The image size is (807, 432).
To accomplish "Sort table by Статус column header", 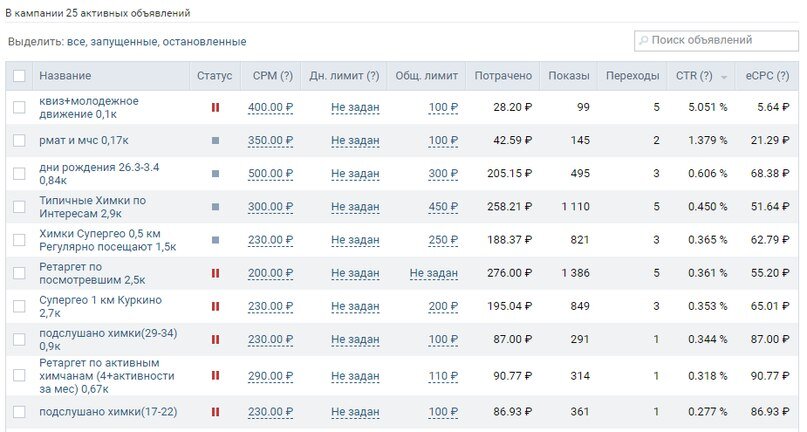I will pyautogui.click(x=214, y=76).
